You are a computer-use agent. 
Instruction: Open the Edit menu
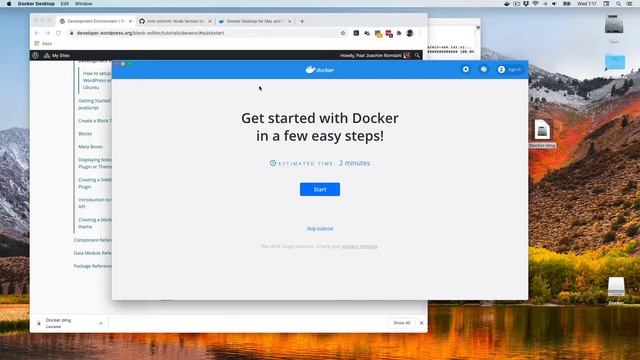[x=64, y=4]
